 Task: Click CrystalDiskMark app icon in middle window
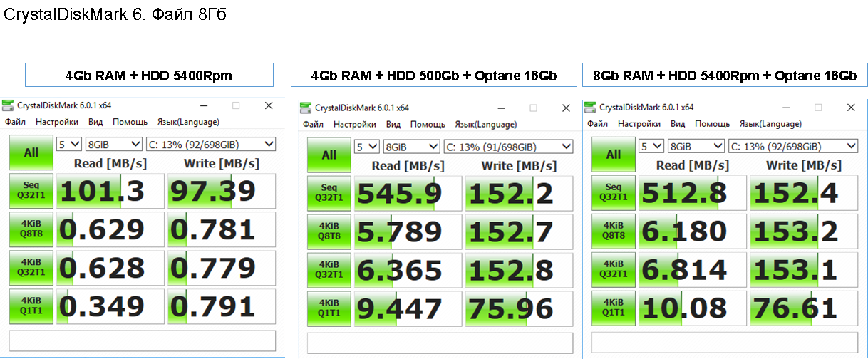[x=306, y=108]
